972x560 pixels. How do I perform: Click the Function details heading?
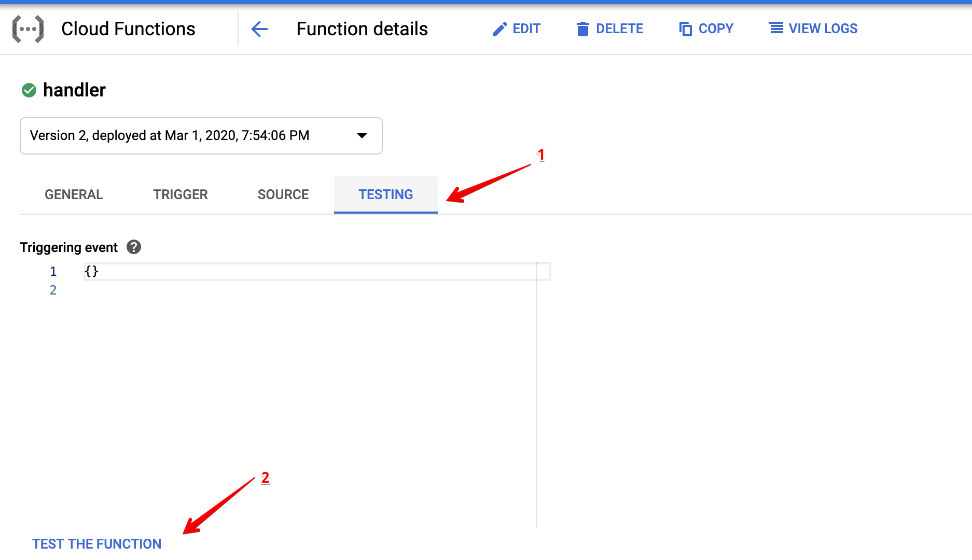pyautogui.click(x=362, y=29)
